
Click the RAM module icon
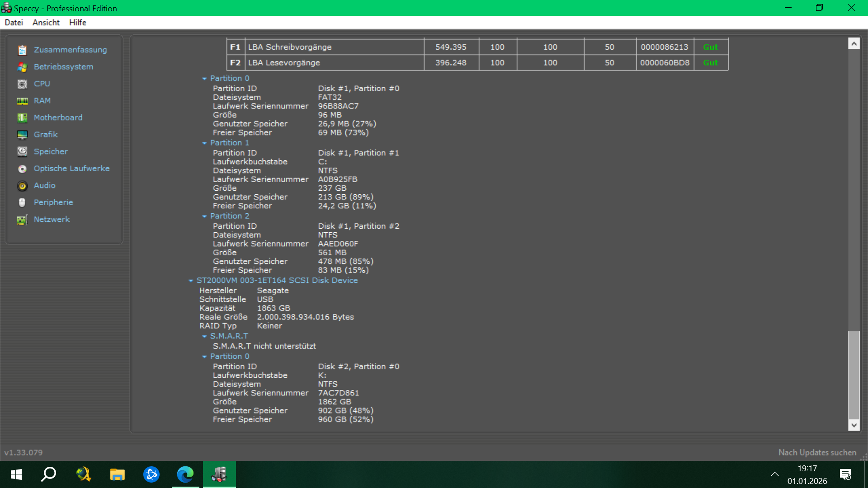(x=22, y=101)
